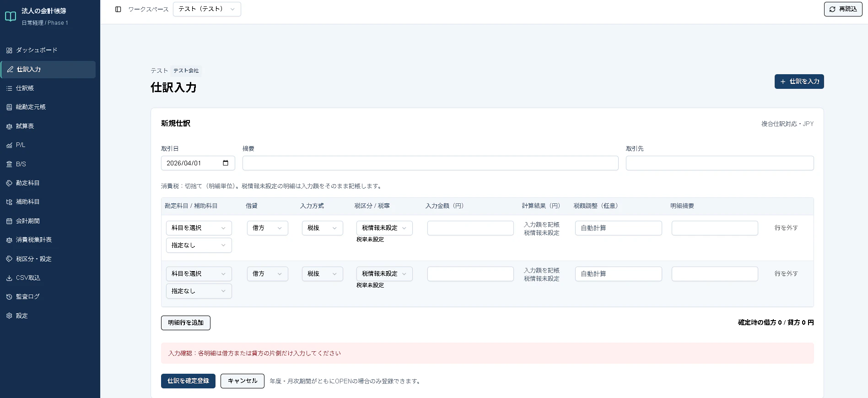
Task: Click the 設定 gear icon
Action: 9,316
